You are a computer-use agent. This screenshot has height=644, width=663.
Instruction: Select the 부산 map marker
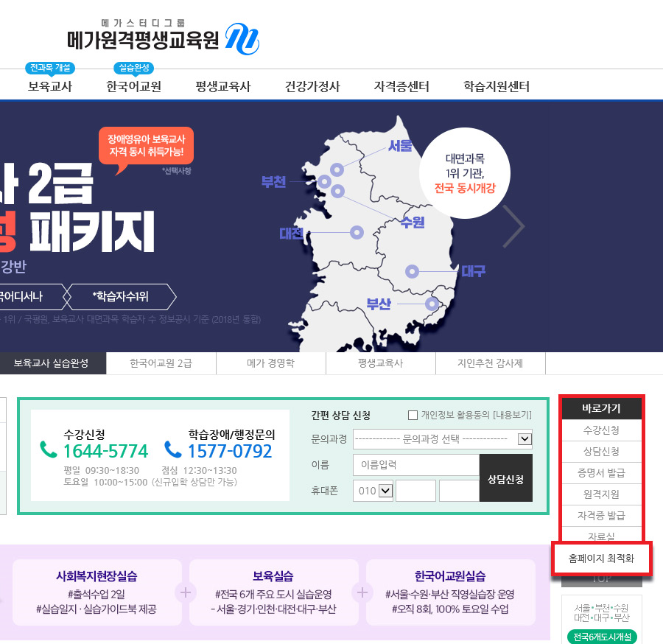click(432, 304)
